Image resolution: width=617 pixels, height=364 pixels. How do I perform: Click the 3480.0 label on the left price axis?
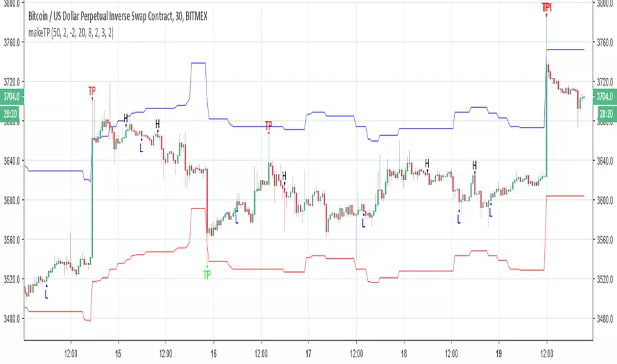click(x=12, y=318)
